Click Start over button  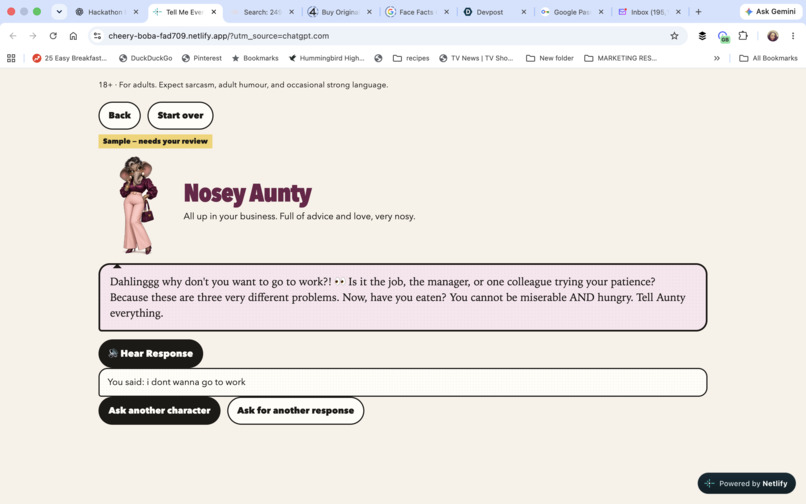pos(180,115)
